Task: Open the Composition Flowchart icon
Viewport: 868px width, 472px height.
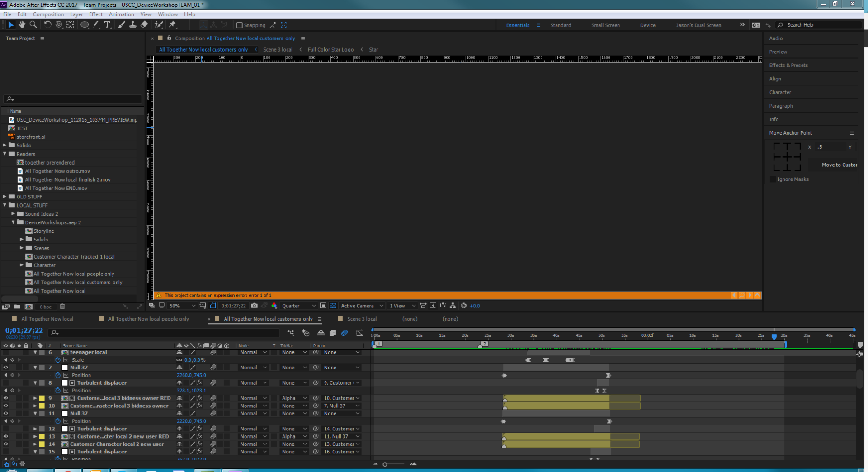Action: [453, 306]
